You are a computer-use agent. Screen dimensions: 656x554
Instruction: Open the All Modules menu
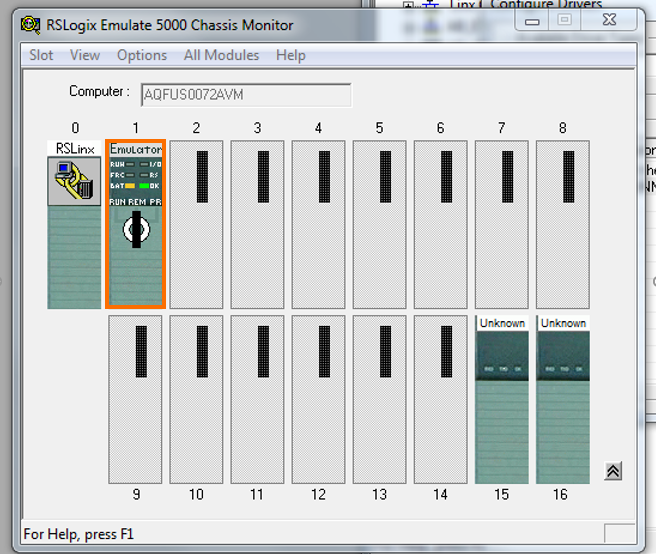click(221, 55)
